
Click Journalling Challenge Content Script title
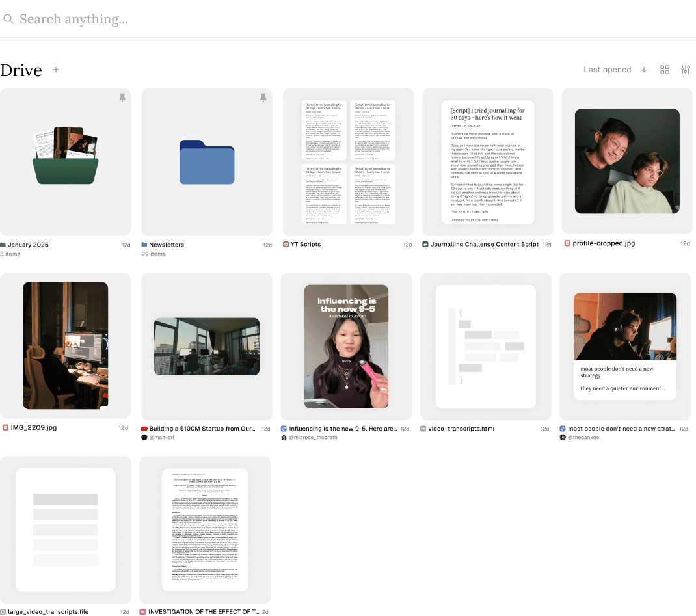pos(484,244)
